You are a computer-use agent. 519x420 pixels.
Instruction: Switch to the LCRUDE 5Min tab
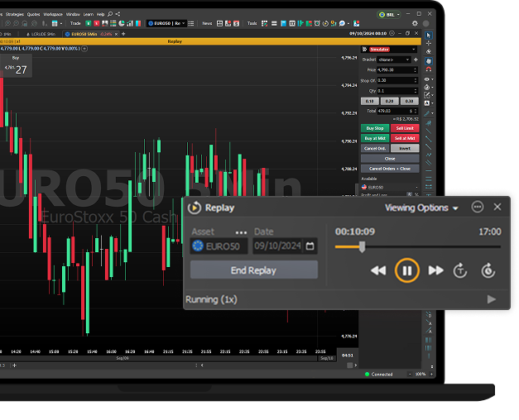[41, 34]
